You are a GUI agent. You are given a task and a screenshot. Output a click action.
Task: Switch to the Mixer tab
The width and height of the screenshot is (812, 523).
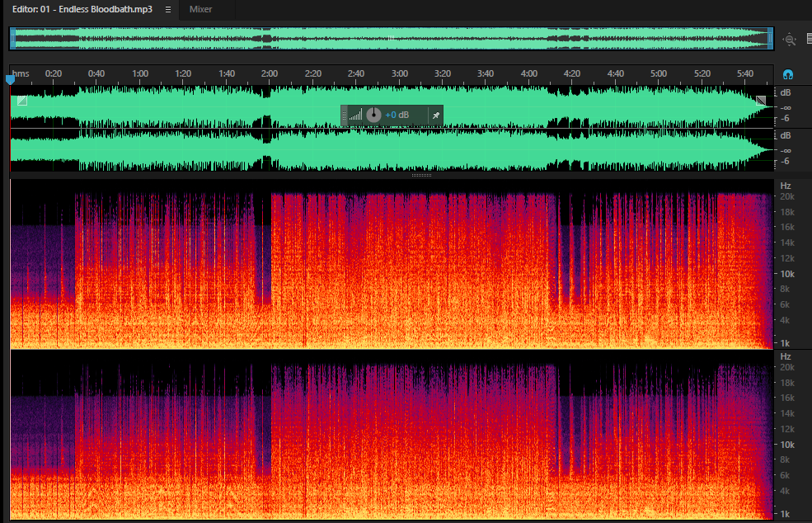point(200,9)
